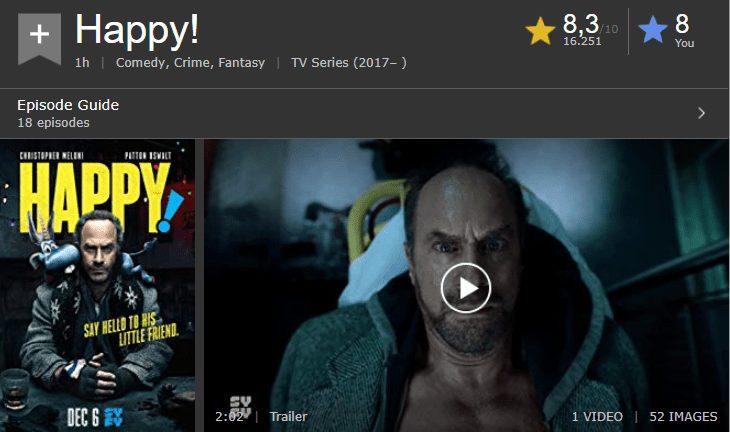
Task: Click the Happy! series title
Action: pyautogui.click(x=137, y=30)
